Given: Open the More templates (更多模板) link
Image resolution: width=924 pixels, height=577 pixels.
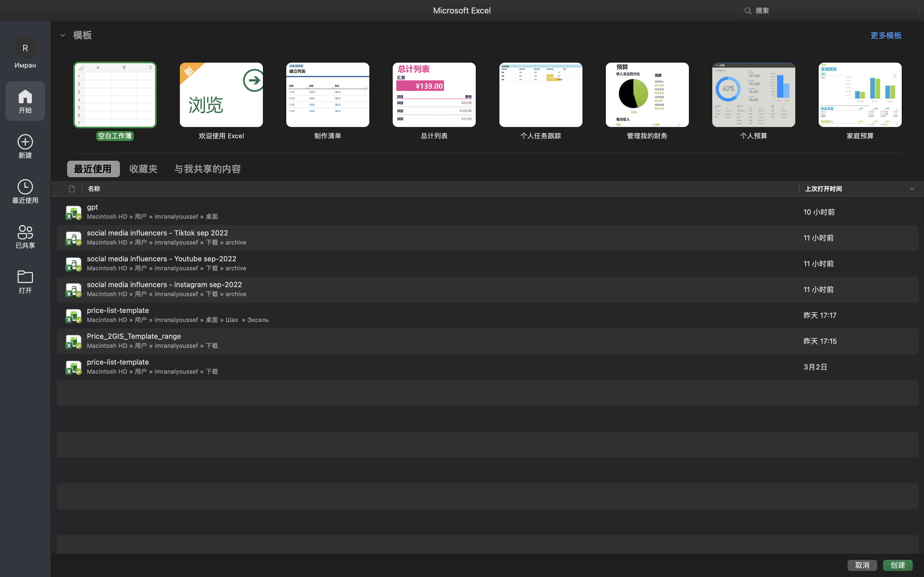Looking at the screenshot, I should point(886,35).
